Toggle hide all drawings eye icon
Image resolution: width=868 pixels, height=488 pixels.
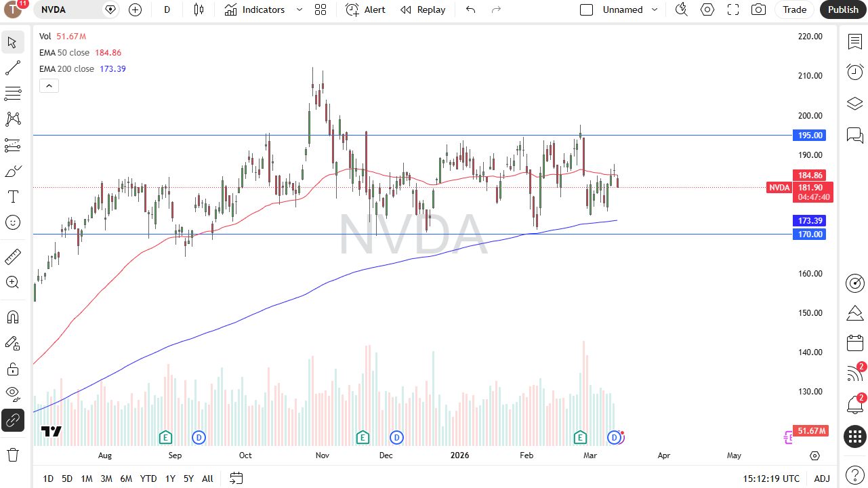click(x=12, y=394)
